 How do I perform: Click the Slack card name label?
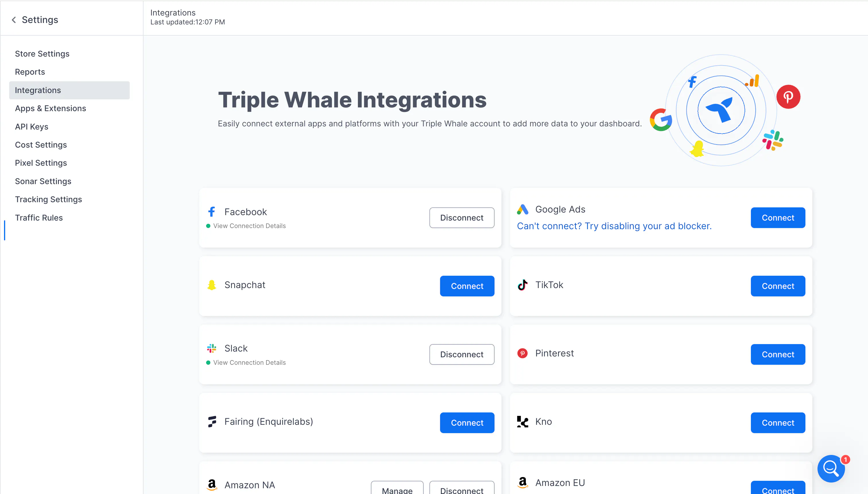point(236,348)
